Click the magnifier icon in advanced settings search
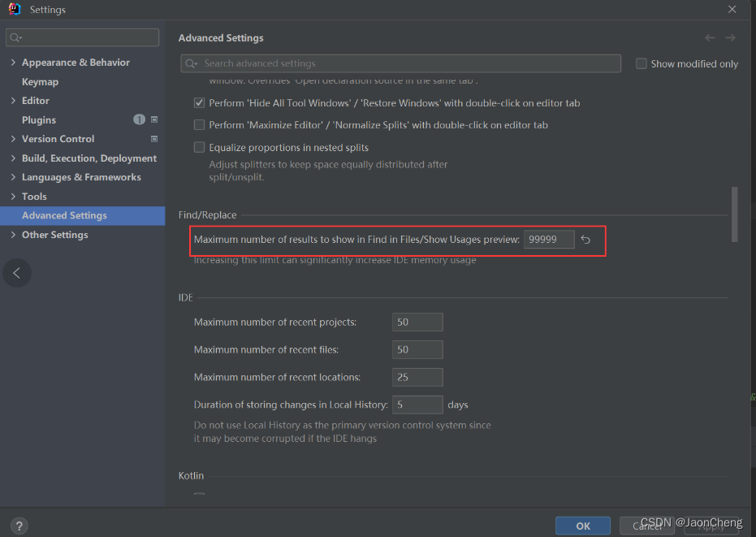The height and width of the screenshot is (537, 756). pos(192,63)
